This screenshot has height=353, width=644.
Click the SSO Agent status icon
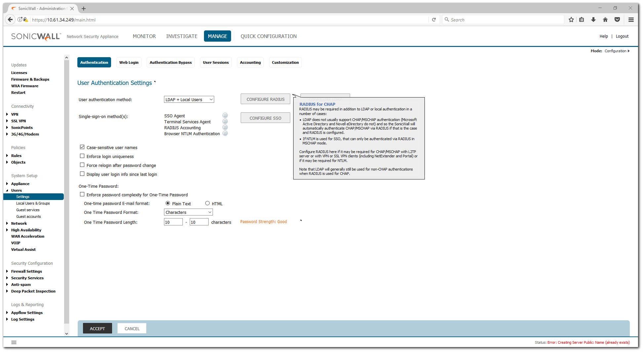coord(225,115)
